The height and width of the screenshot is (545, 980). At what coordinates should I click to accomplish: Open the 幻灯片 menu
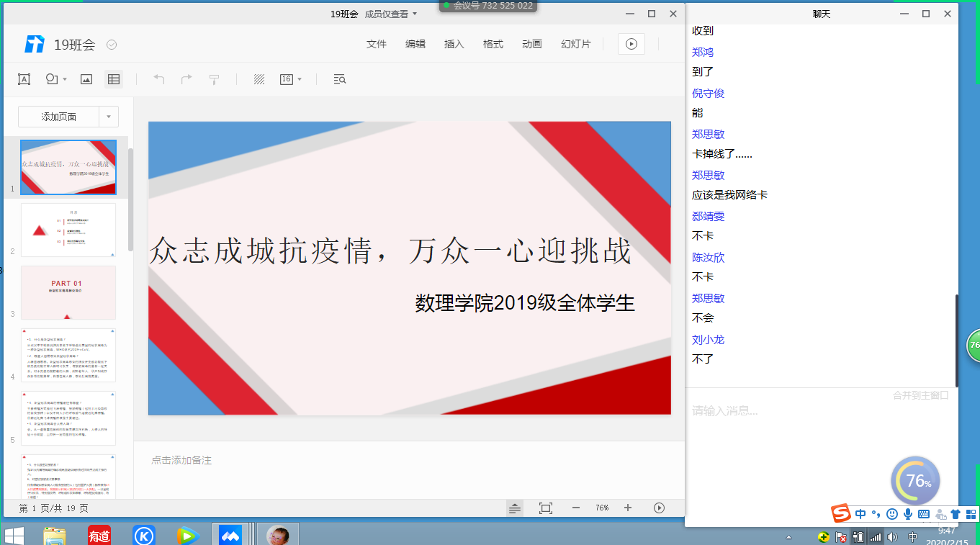[575, 44]
